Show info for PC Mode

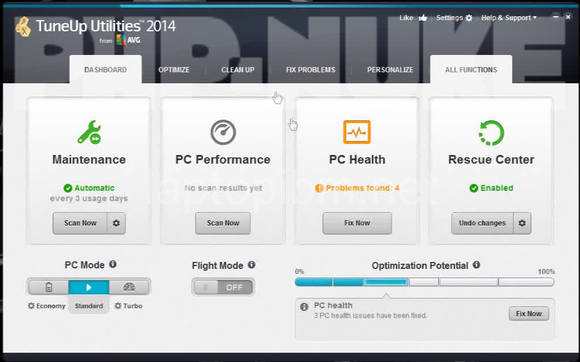click(113, 264)
